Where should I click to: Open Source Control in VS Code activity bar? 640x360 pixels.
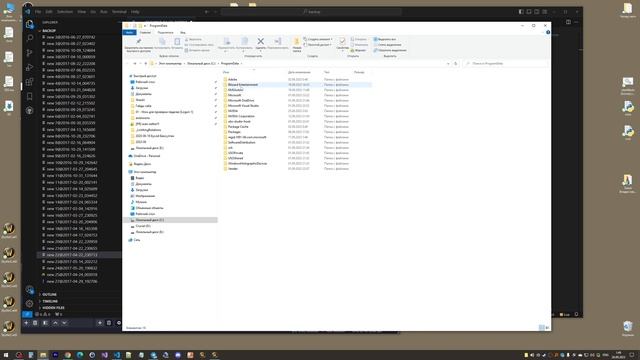[x=29, y=53]
